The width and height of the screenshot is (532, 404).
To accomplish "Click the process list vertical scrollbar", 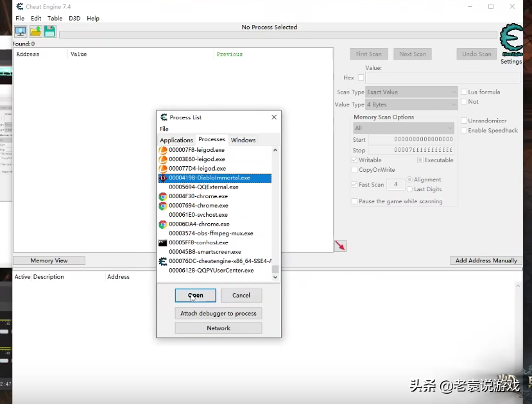I will pyautogui.click(x=275, y=212).
